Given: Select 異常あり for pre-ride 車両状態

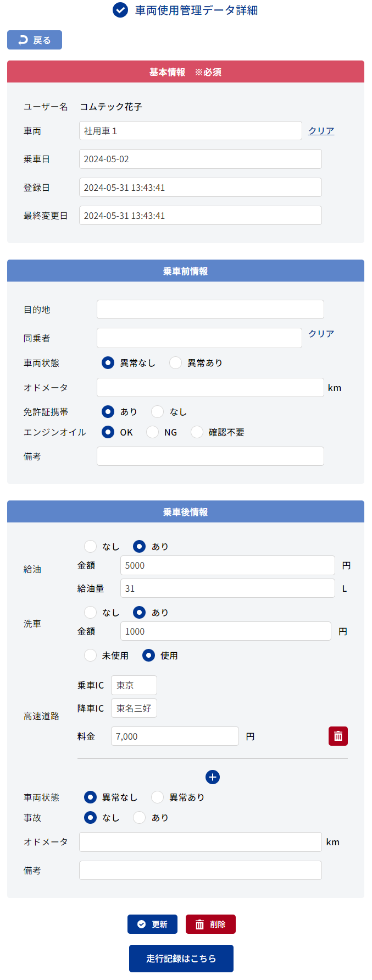Looking at the screenshot, I should click(x=175, y=363).
